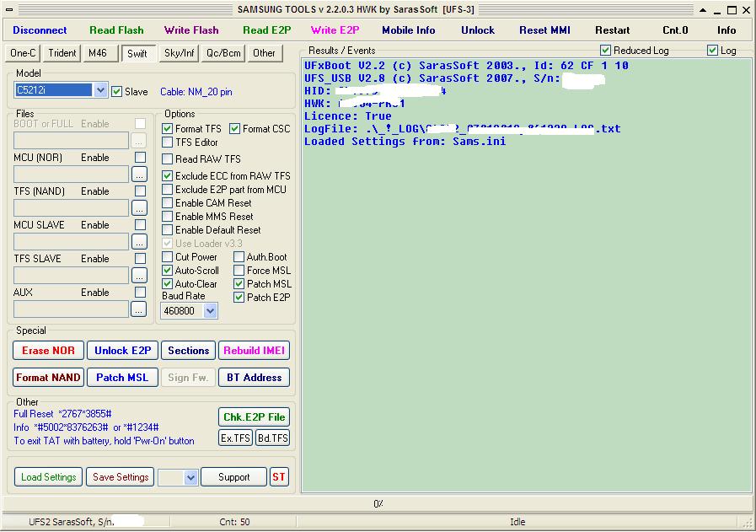This screenshot has height=532, width=756.
Task: Click the Erase NOR button
Action: click(48, 351)
